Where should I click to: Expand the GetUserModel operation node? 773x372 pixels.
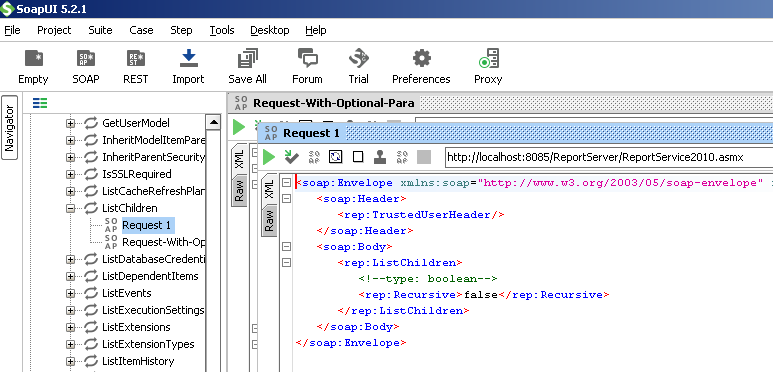click(x=70, y=123)
